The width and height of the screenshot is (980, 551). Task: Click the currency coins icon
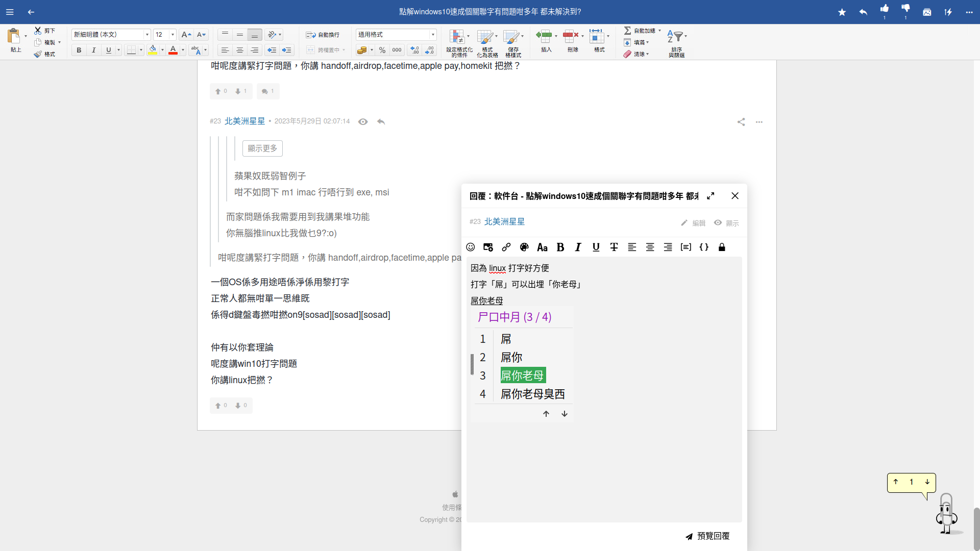pyautogui.click(x=362, y=50)
